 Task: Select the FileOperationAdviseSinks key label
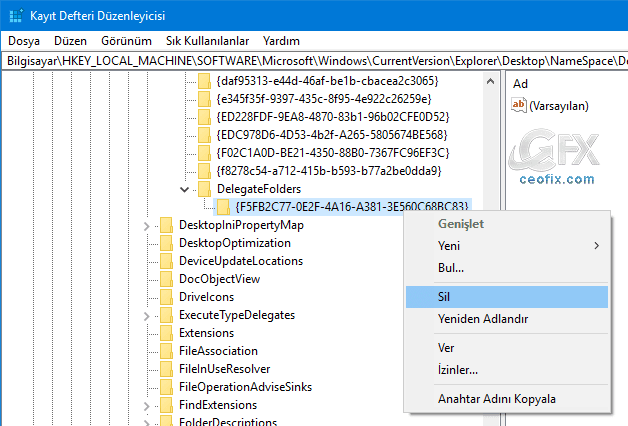click(245, 387)
